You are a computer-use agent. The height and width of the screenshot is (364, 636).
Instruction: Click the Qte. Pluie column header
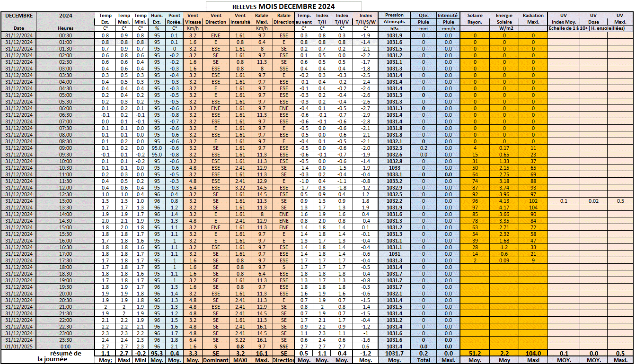424,18
